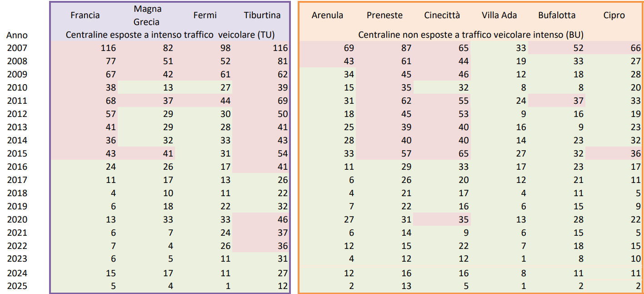
Task: Click Cipro's 2015 value of 36
Action: point(635,153)
